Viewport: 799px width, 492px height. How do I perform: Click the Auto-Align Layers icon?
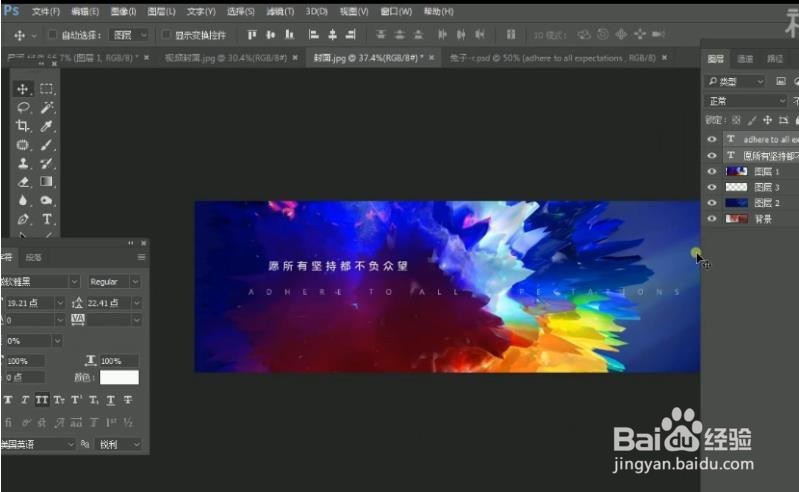coord(511,35)
